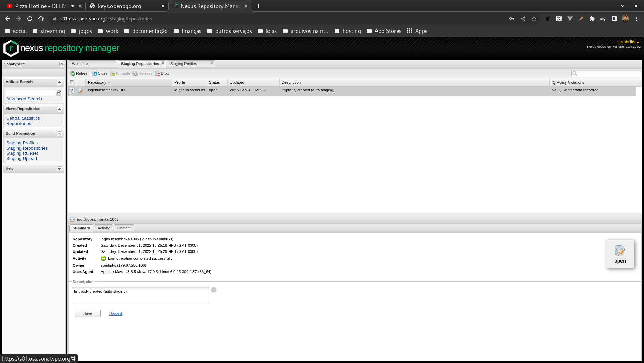The image size is (644, 363).
Task: Collapse the Artifact Search panel
Action: [x=59, y=82]
